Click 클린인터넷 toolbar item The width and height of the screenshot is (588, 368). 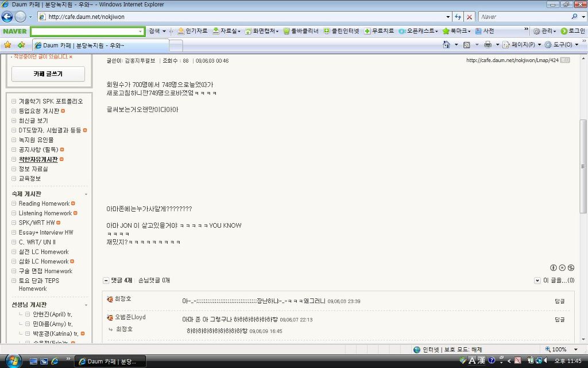click(341, 31)
